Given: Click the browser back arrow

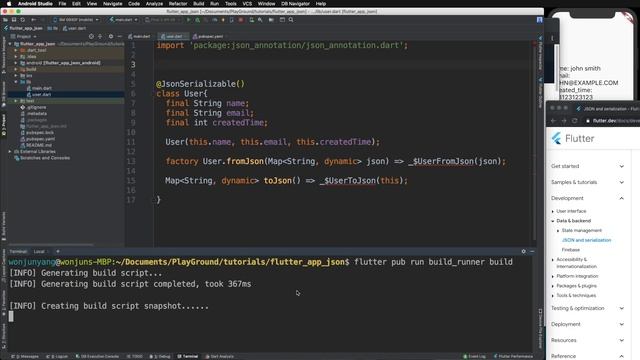Looking at the screenshot, I should (x=553, y=120).
